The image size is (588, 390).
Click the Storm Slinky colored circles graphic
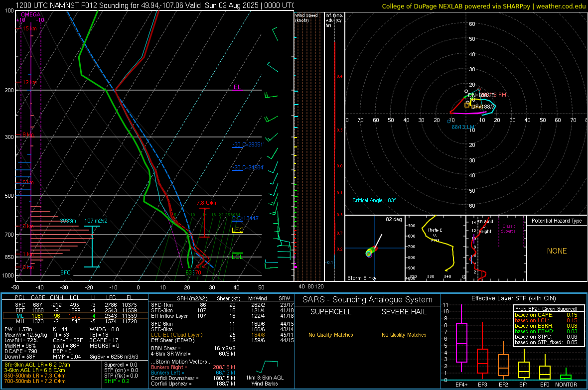371,252
